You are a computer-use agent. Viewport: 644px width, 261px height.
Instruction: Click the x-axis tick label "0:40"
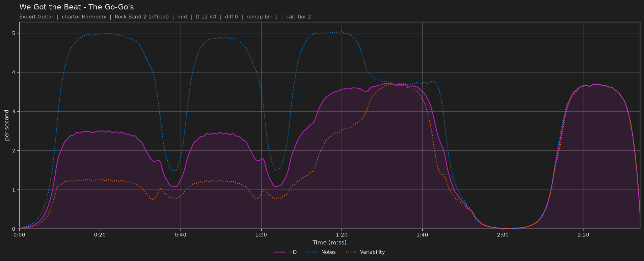(x=181, y=235)
